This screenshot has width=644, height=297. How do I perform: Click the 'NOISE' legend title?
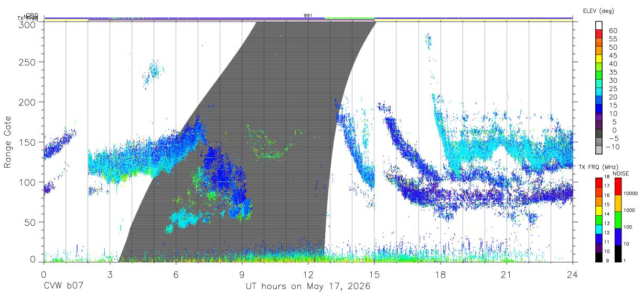tap(620, 173)
